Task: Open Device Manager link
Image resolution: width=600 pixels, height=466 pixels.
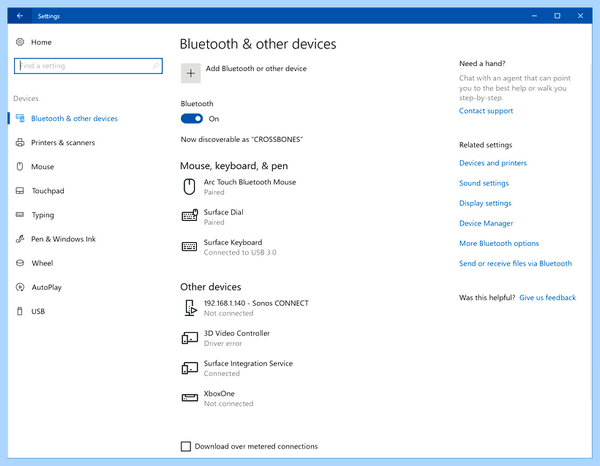Action: (486, 223)
